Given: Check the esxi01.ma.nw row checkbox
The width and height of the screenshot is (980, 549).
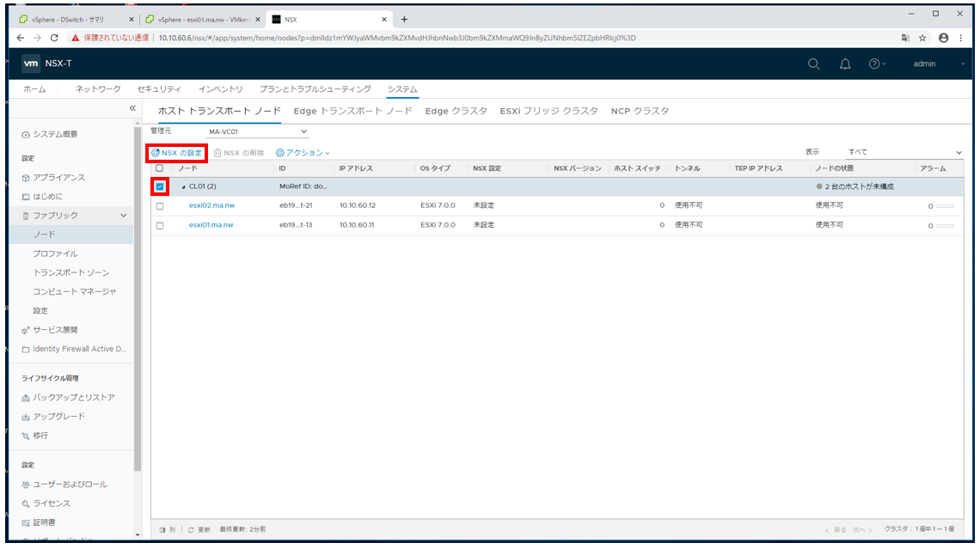Looking at the screenshot, I should pos(160,225).
